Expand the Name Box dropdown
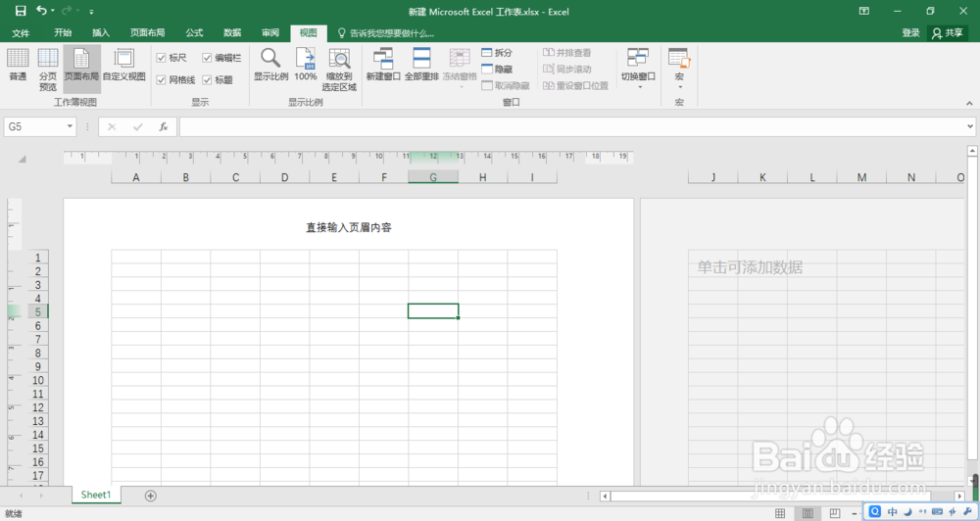Screen dimensions: 980x521 tap(70, 126)
